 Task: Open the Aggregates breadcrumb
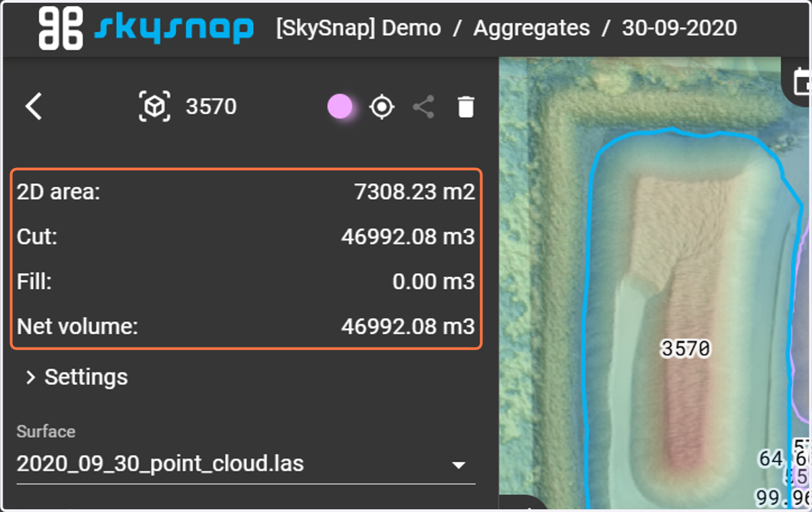(531, 28)
